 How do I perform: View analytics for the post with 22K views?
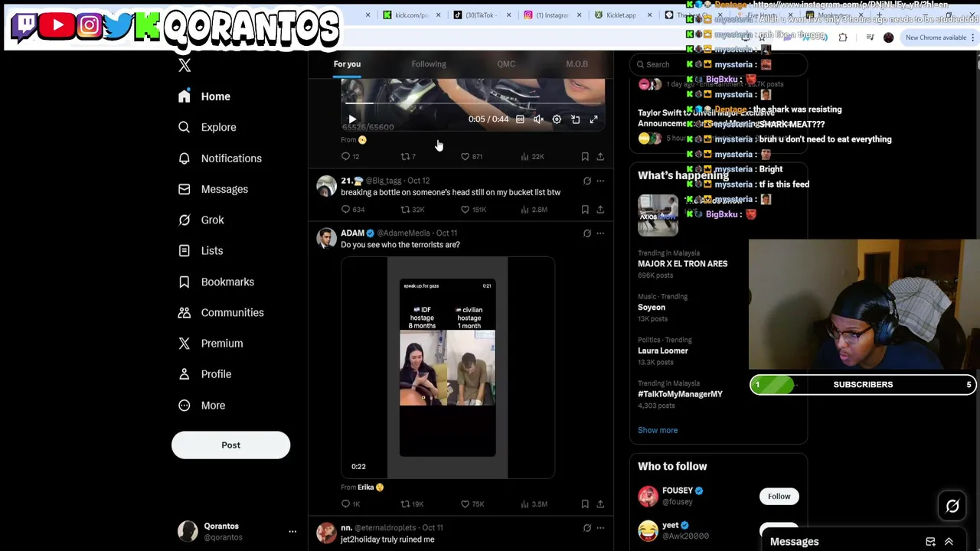tap(532, 156)
